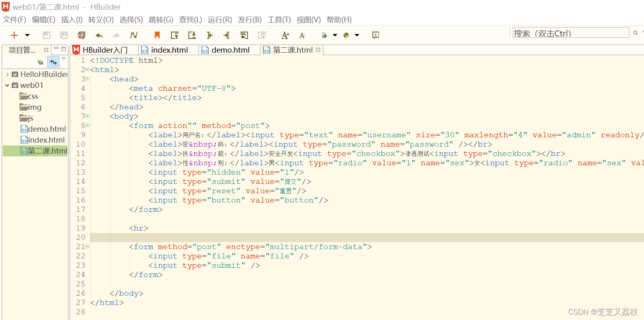Screen dimensions: 644x320
Task: Click the info tip icon in toolbar
Action: [376, 35]
